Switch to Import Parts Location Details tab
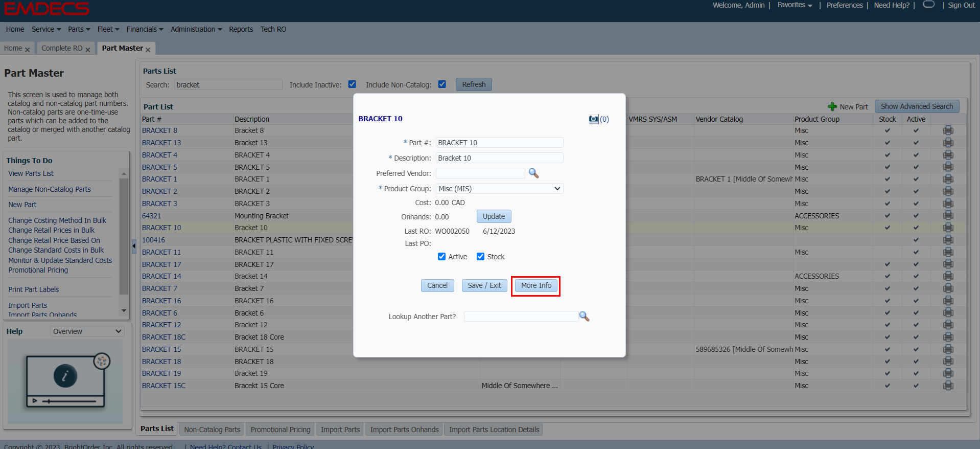 [494, 430]
